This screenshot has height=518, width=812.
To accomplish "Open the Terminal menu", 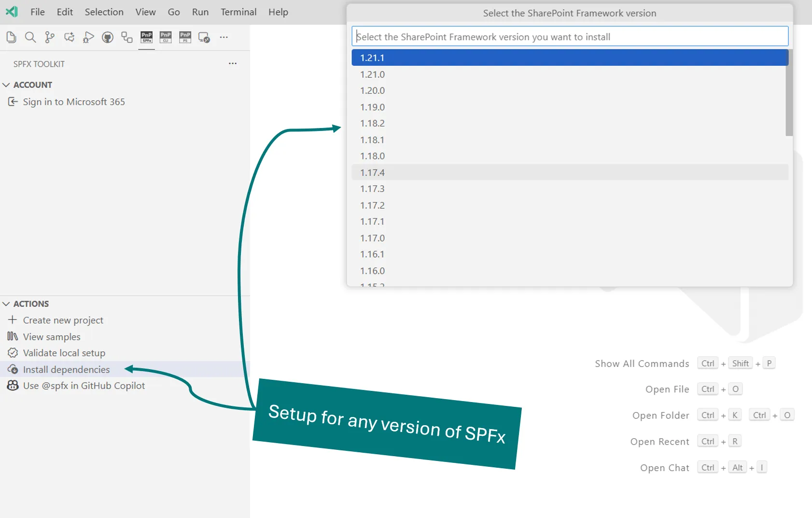I will pyautogui.click(x=238, y=12).
